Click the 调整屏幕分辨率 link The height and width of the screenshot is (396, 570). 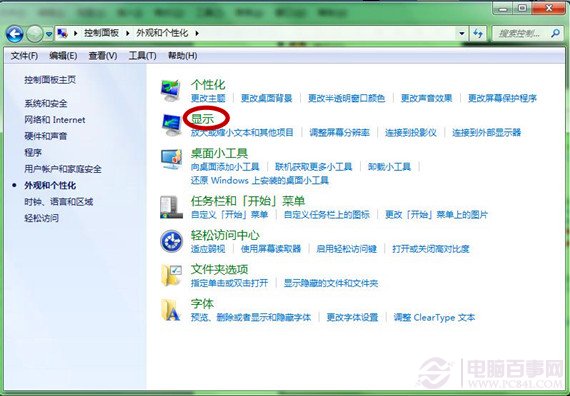pyautogui.click(x=340, y=132)
